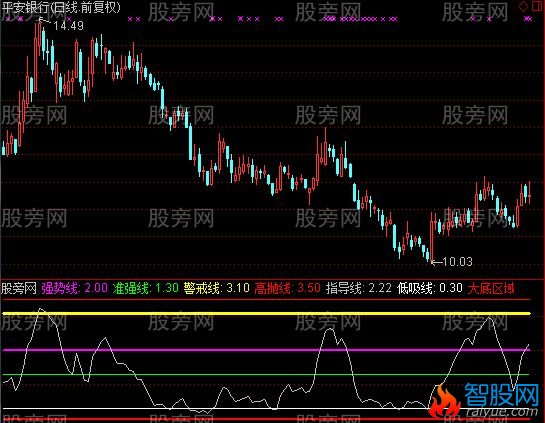The image size is (545, 423).
Task: Click the 10.03 low price label
Action: pyautogui.click(x=458, y=262)
